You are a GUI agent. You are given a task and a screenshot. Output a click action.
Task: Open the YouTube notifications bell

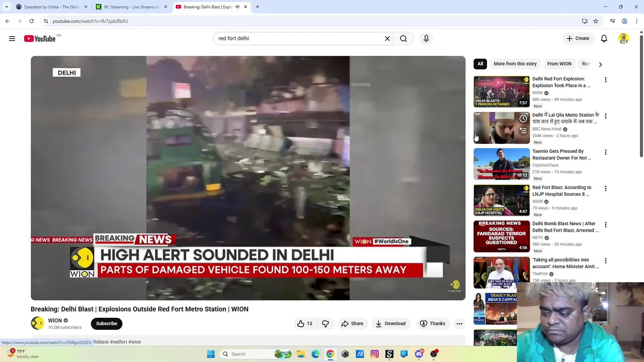point(604,38)
